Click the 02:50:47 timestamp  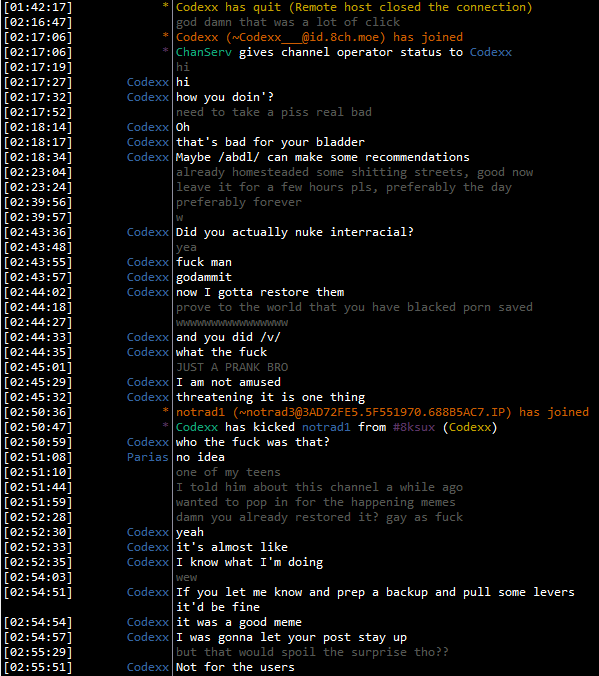38,427
